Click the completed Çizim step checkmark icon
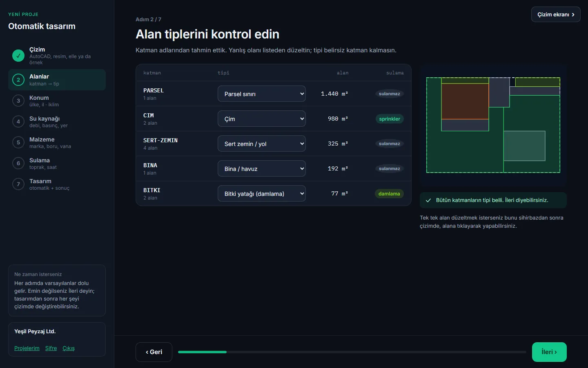 coord(18,56)
